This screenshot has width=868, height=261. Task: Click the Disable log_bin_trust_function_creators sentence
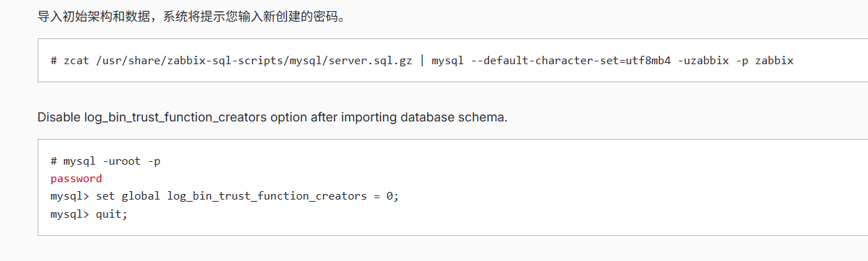tap(272, 117)
